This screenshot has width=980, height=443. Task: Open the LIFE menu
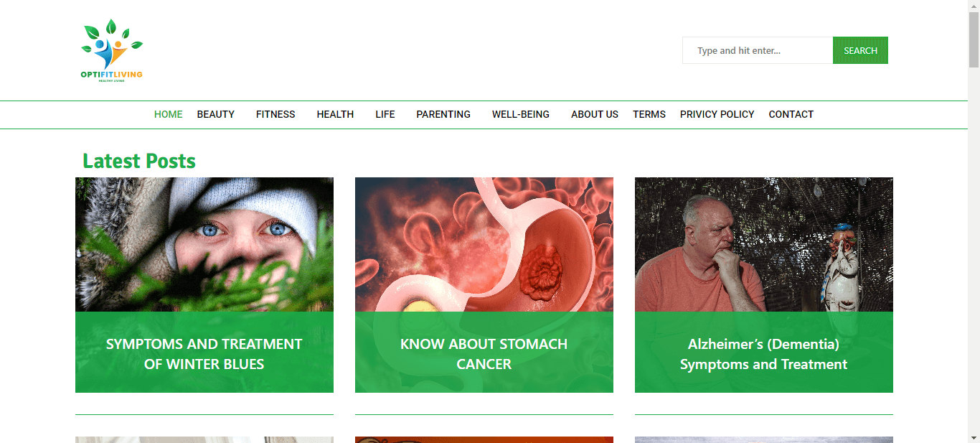pos(385,114)
